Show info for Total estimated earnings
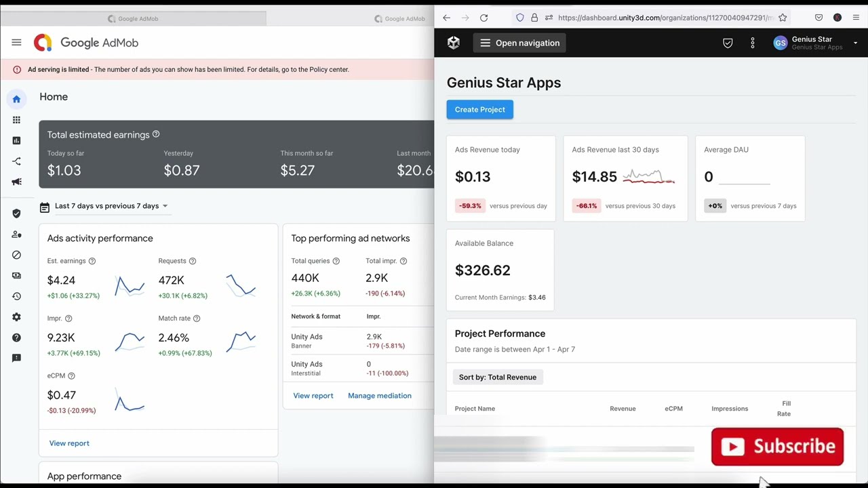Image resolution: width=868 pixels, height=488 pixels. pyautogui.click(x=156, y=134)
